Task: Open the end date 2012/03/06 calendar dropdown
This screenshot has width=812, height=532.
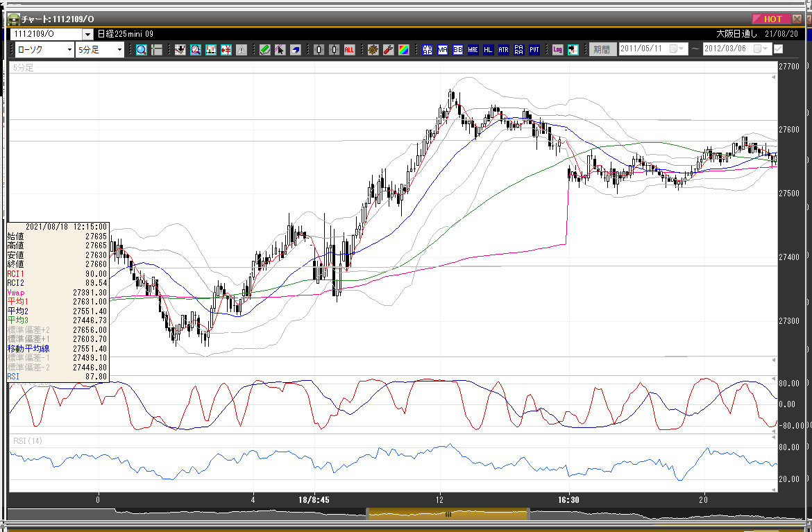Action: tap(760, 49)
